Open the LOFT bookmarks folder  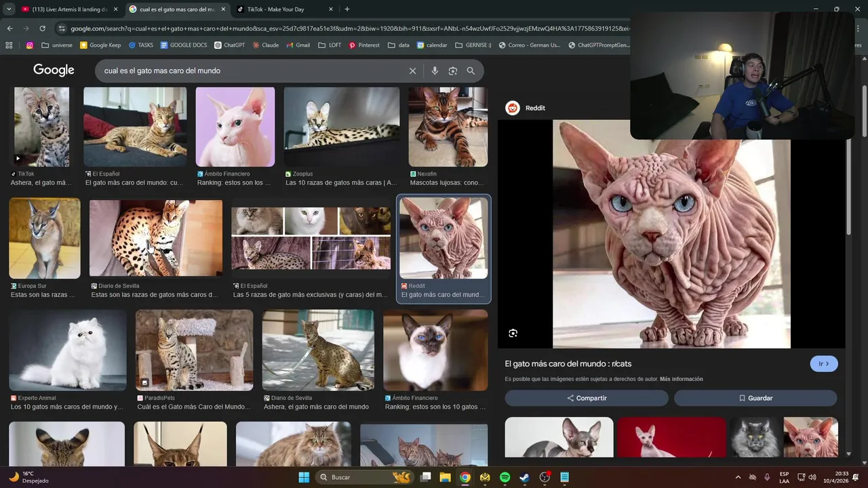tap(329, 45)
